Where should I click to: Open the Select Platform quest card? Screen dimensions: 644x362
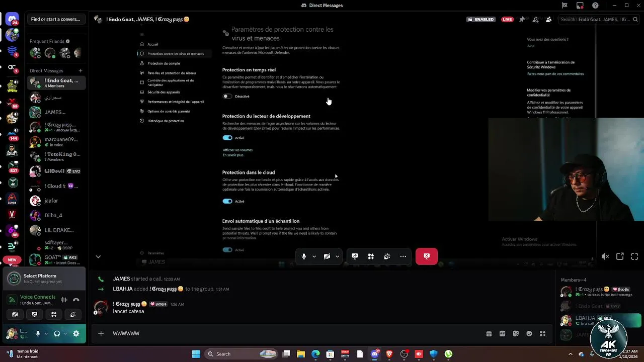(44, 278)
